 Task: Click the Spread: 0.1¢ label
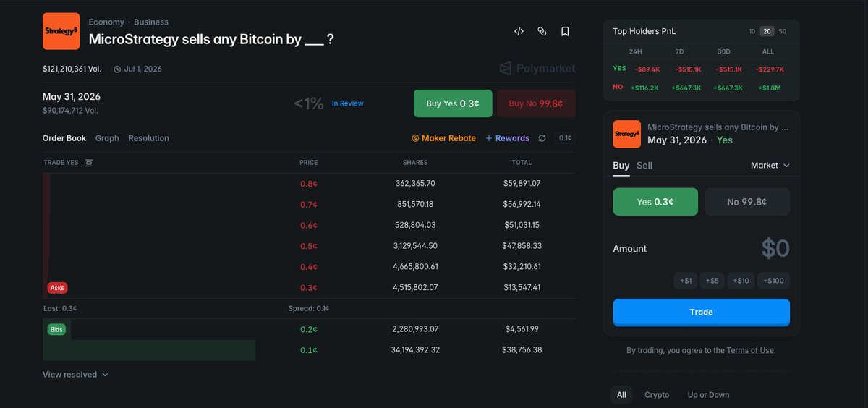309,308
